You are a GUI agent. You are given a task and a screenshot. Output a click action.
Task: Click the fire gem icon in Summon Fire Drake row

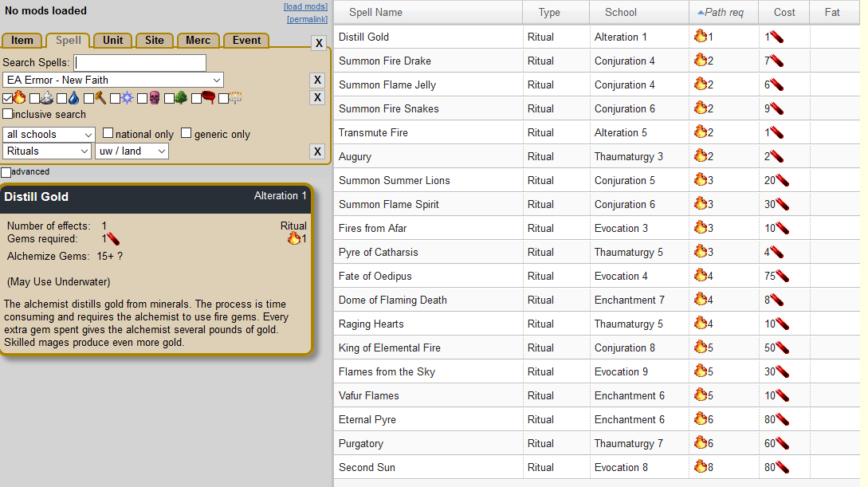[x=776, y=61]
